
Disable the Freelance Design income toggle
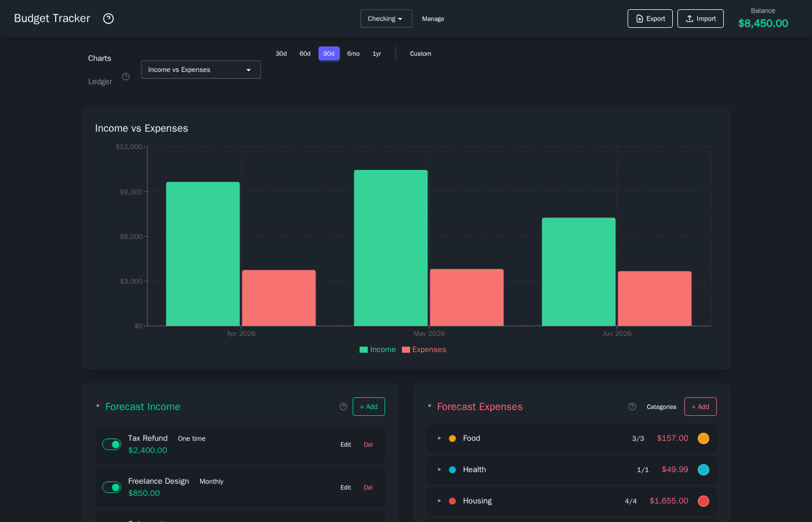tap(111, 487)
